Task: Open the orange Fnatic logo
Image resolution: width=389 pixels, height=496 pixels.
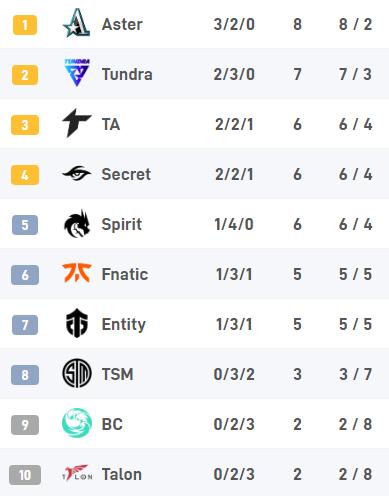Action: point(77,273)
